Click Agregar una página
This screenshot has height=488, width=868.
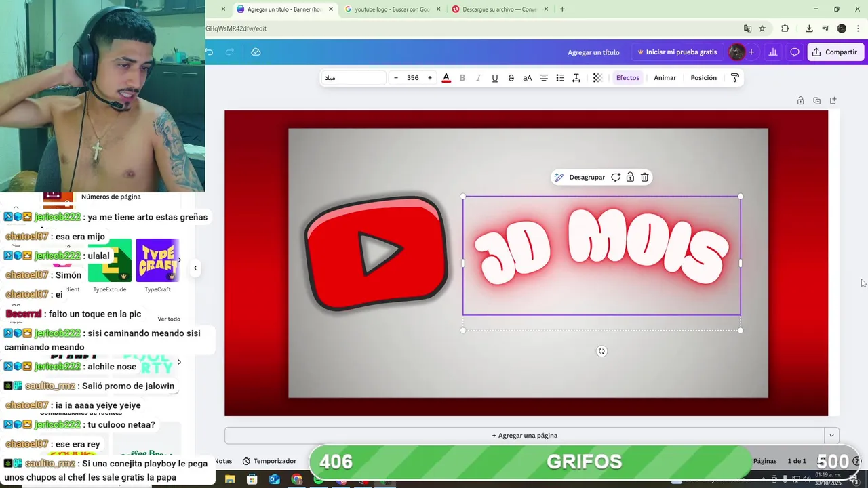coord(525,436)
